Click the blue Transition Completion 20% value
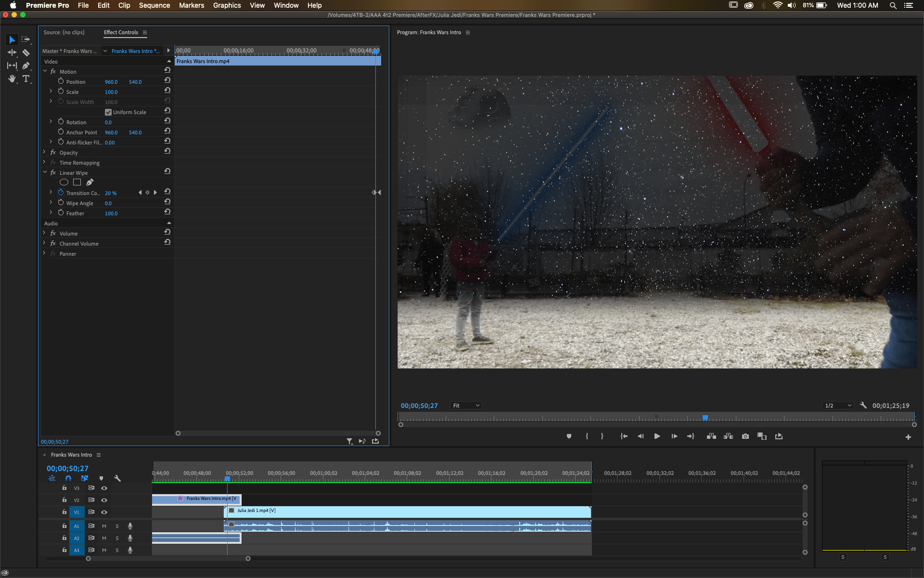This screenshot has height=578, width=924. [x=110, y=193]
